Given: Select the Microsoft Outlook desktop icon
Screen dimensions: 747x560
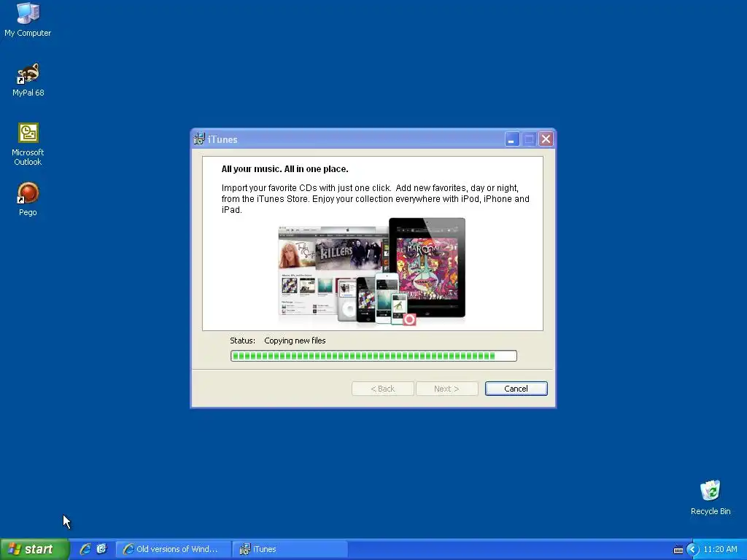Looking at the screenshot, I should [x=28, y=144].
